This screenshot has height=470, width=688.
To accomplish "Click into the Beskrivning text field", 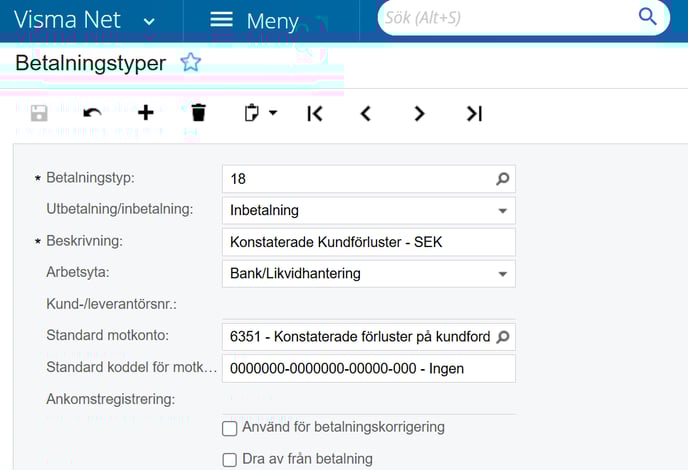I will [x=368, y=242].
